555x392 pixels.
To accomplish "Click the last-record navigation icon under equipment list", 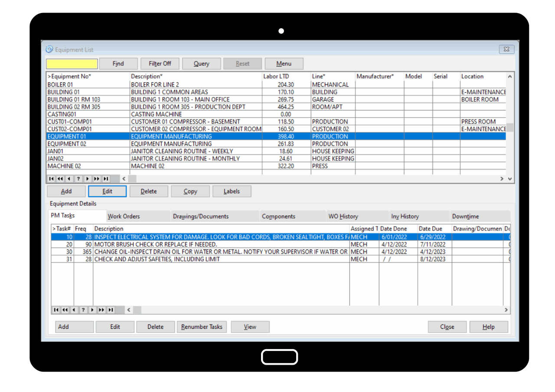I will pyautogui.click(x=106, y=178).
